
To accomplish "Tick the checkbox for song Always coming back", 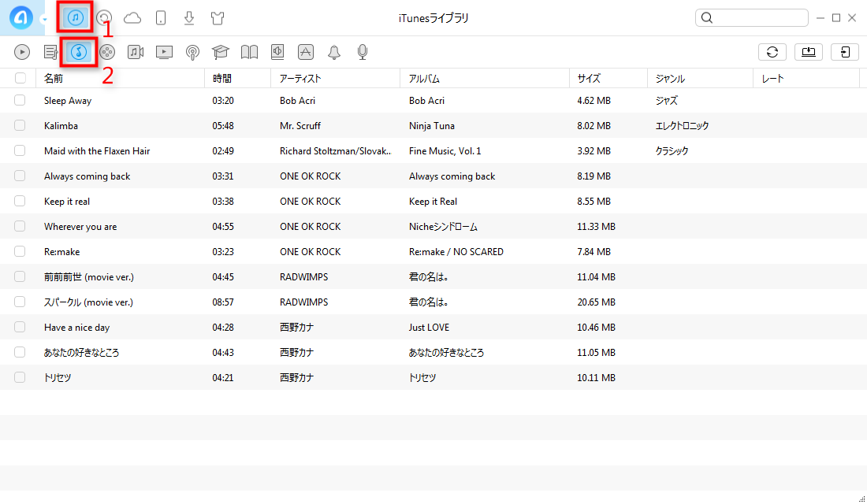I will 20,176.
